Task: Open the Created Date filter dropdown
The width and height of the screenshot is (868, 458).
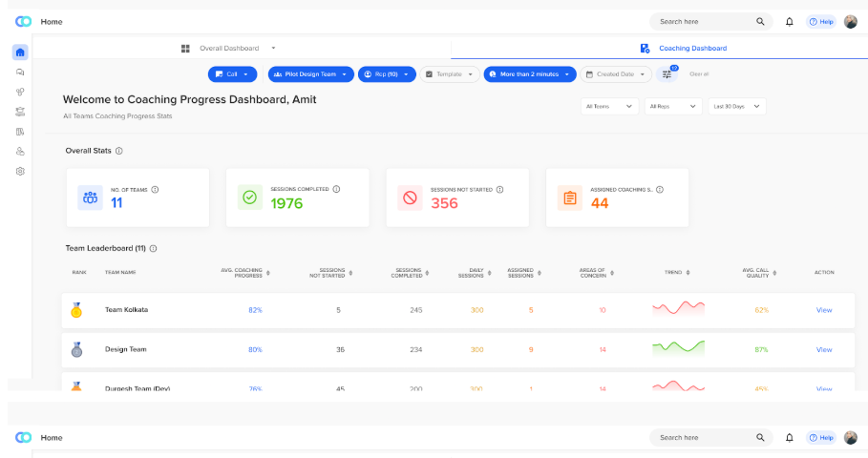Action: [x=616, y=74]
